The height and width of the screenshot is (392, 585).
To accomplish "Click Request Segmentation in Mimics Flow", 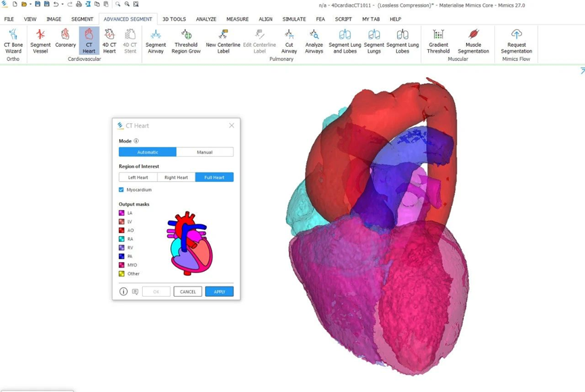I will pyautogui.click(x=516, y=41).
